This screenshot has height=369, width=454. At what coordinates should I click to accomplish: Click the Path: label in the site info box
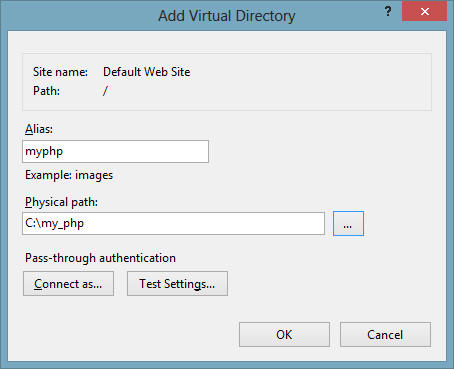46,91
